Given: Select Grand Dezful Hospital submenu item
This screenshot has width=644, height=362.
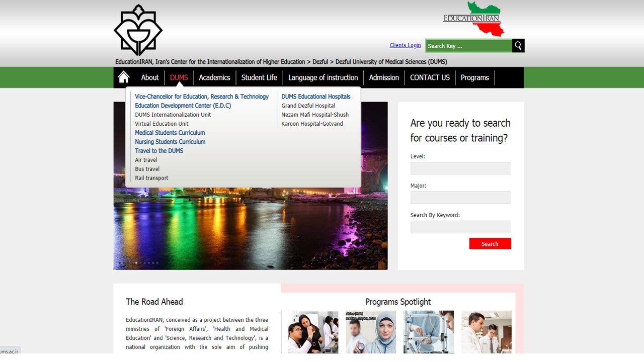Looking at the screenshot, I should point(308,106).
